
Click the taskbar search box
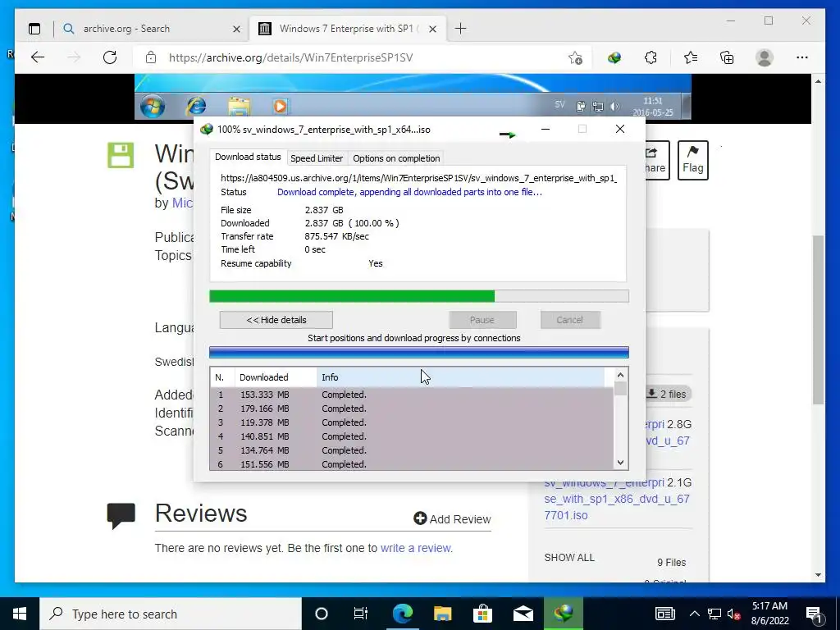coord(171,614)
